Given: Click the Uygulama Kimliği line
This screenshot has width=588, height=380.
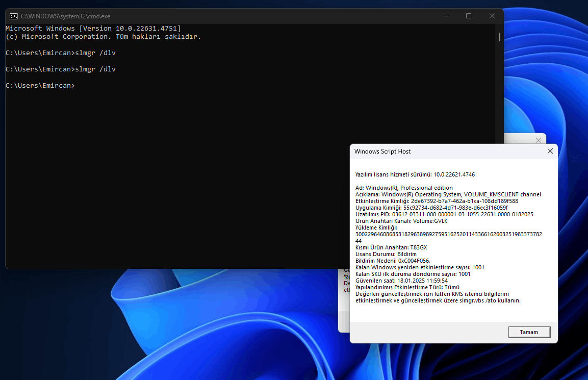Looking at the screenshot, I should point(431,208).
